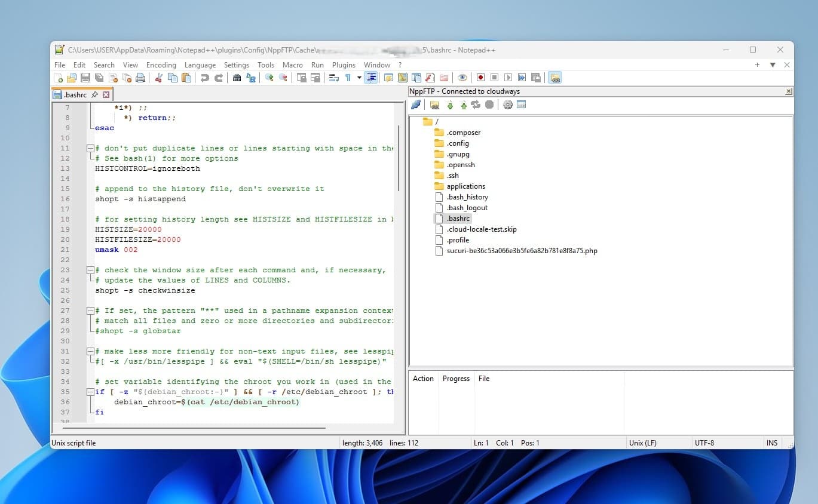
Task: Cut selection using the scissors icon
Action: pos(158,78)
